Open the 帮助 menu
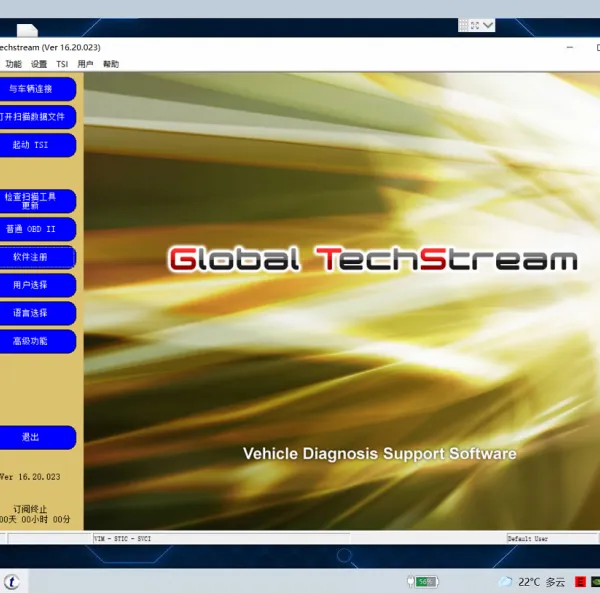The image size is (600, 593). (111, 64)
